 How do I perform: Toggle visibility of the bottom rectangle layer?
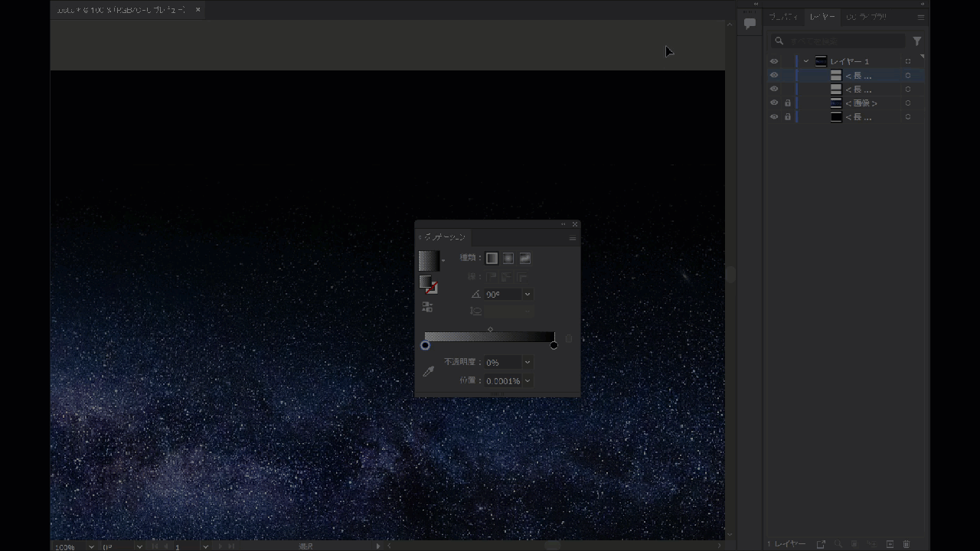774,116
